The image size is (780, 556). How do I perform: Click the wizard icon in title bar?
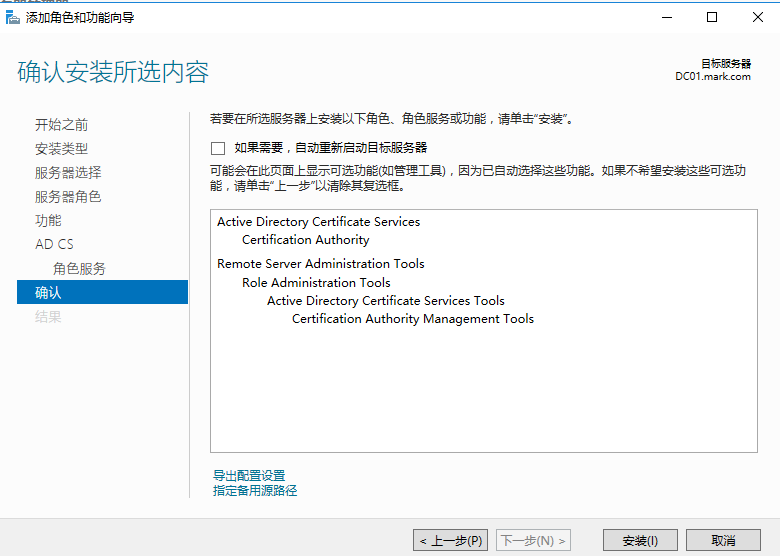pyautogui.click(x=12, y=17)
